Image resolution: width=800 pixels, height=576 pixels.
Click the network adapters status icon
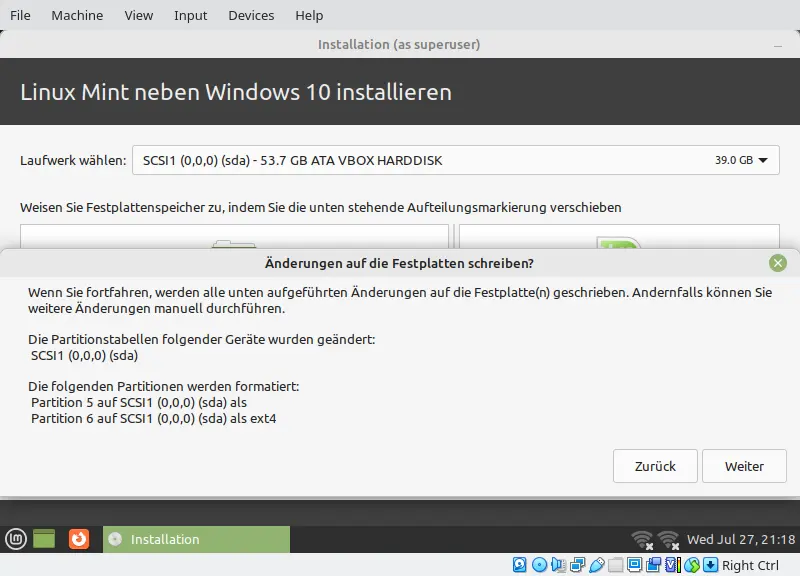578,565
